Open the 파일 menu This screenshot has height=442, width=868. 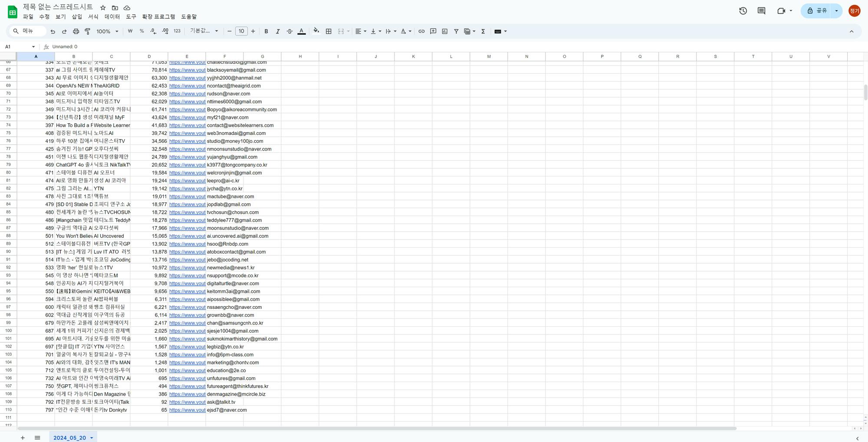[28, 17]
